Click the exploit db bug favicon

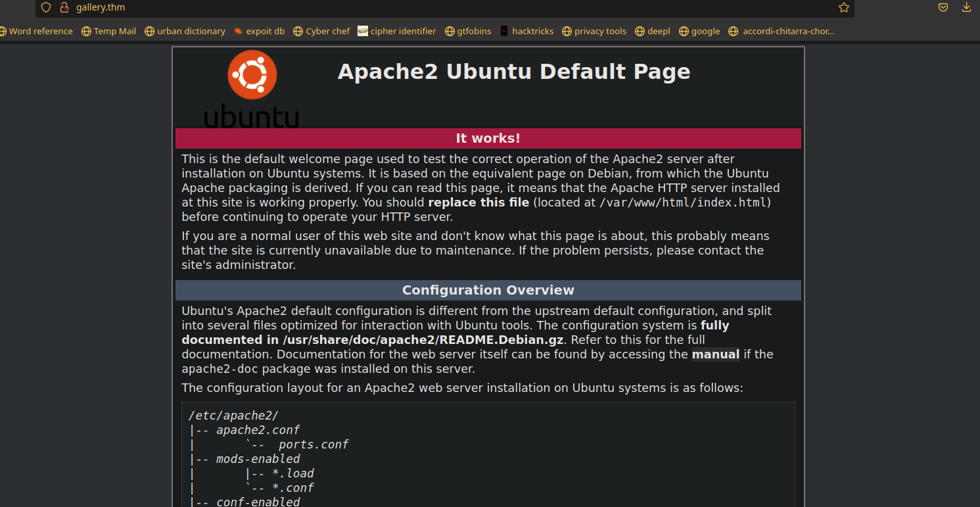(238, 31)
